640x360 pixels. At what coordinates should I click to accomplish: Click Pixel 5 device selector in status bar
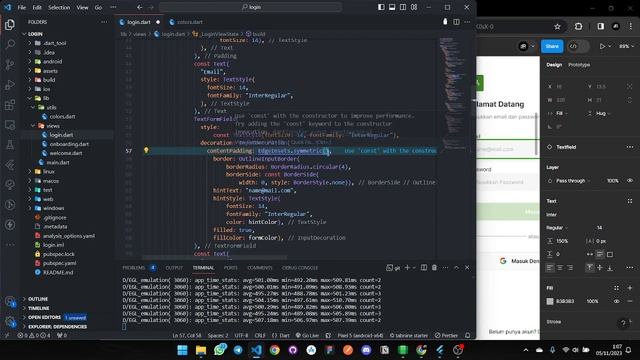[360, 336]
